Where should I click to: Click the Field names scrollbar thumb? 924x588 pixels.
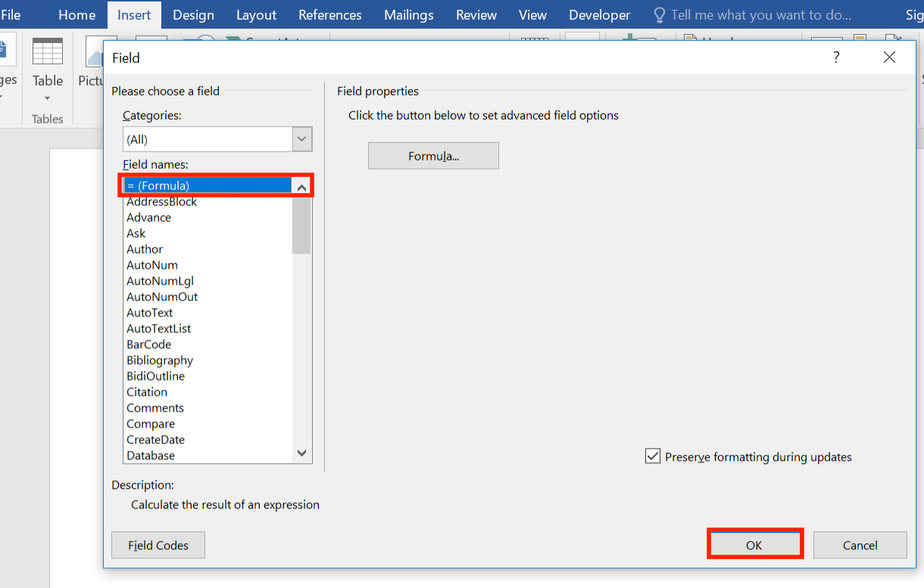(301, 225)
